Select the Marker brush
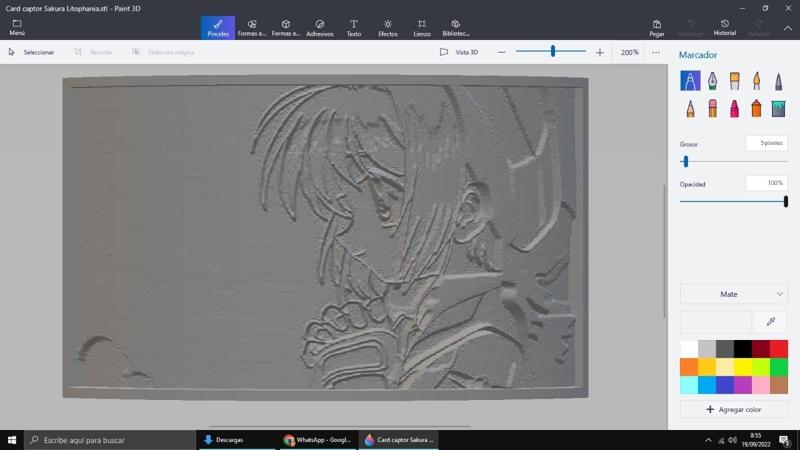The height and width of the screenshot is (450, 800). pos(690,81)
